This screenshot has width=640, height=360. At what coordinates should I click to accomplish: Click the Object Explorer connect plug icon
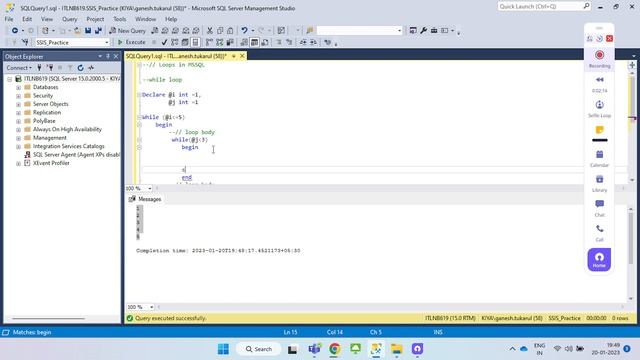pos(40,68)
